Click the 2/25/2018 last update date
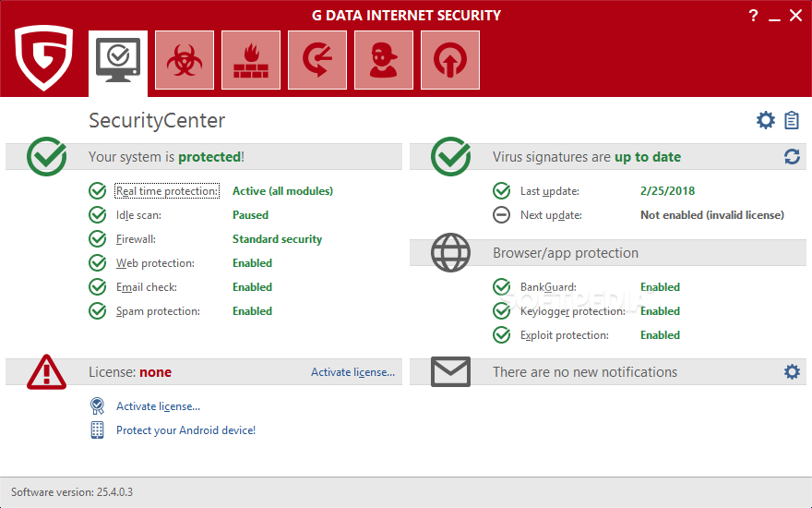Screen dimensions: 812x508 coord(667,191)
